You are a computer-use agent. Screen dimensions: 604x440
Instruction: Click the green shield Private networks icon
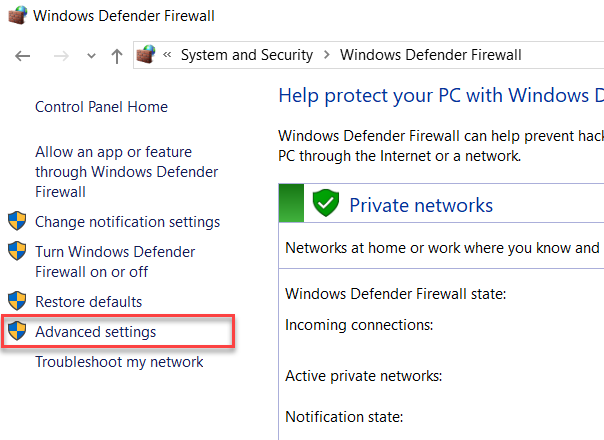pyautogui.click(x=326, y=205)
